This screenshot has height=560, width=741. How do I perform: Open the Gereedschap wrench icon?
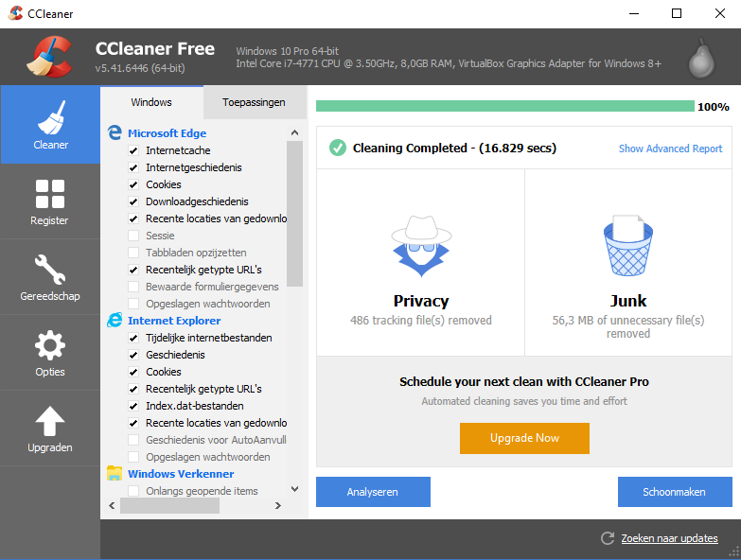coord(50,270)
